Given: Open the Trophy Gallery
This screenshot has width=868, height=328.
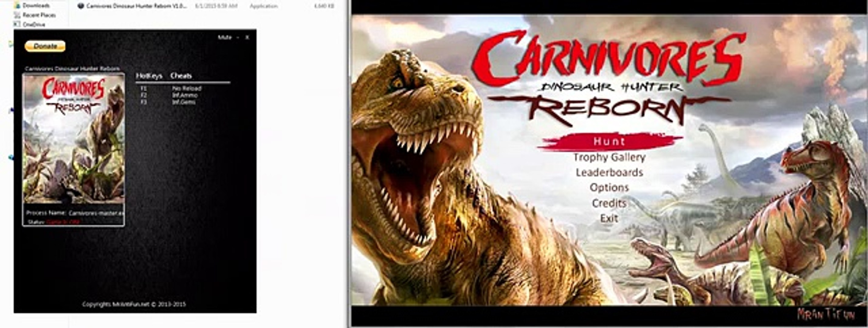Looking at the screenshot, I should pos(609,157).
